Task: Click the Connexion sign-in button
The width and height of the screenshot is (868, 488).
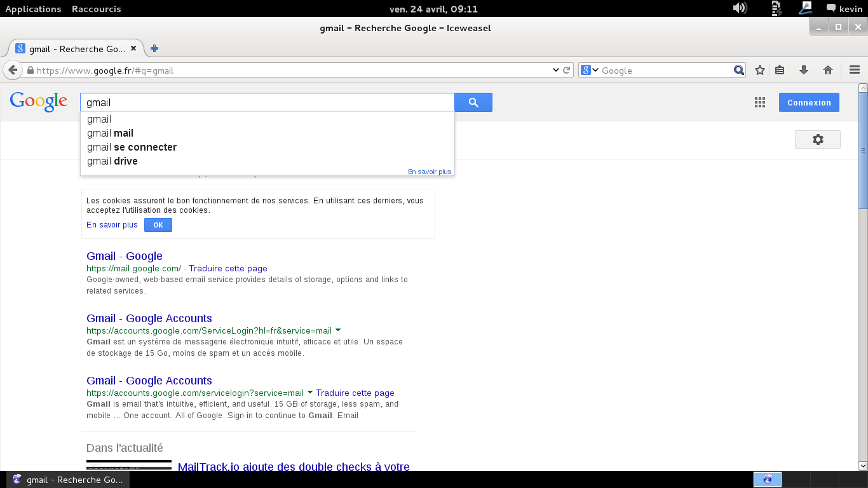Action: click(x=809, y=102)
